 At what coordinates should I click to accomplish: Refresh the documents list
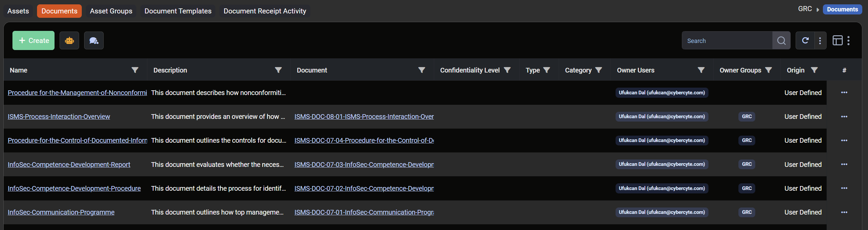click(805, 41)
